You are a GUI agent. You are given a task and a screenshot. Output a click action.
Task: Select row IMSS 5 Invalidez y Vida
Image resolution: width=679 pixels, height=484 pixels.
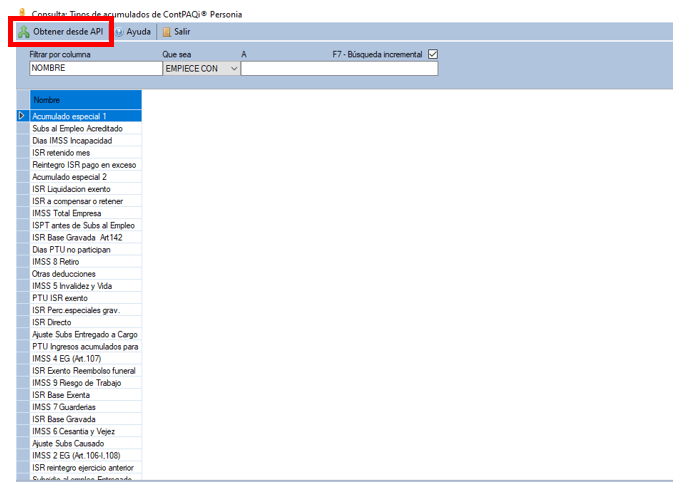[x=86, y=286]
